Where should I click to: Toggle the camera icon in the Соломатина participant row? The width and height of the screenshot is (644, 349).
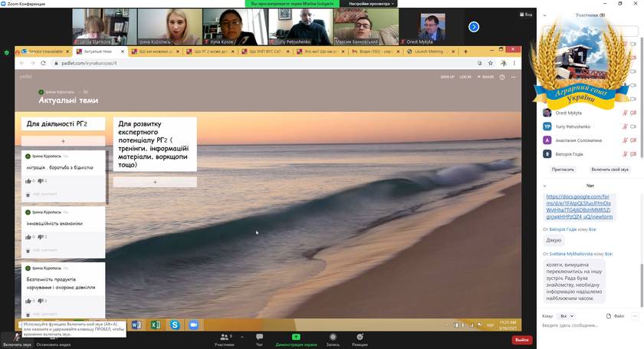pyautogui.click(x=633, y=140)
